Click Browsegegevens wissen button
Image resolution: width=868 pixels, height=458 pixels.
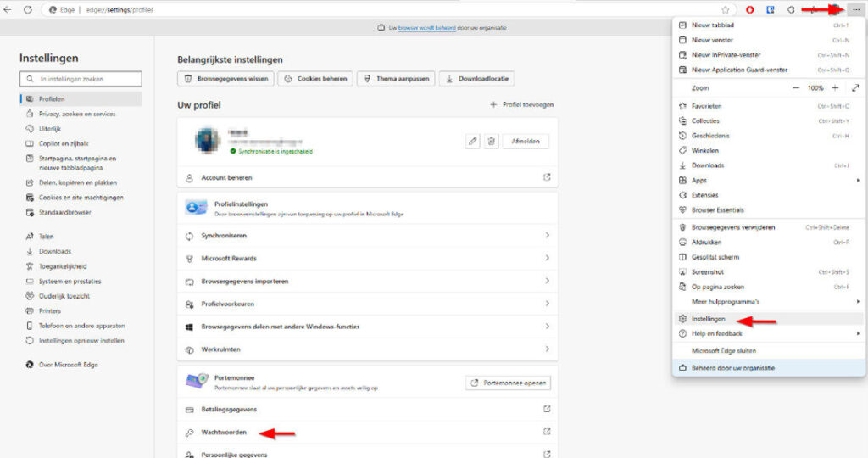(225, 79)
